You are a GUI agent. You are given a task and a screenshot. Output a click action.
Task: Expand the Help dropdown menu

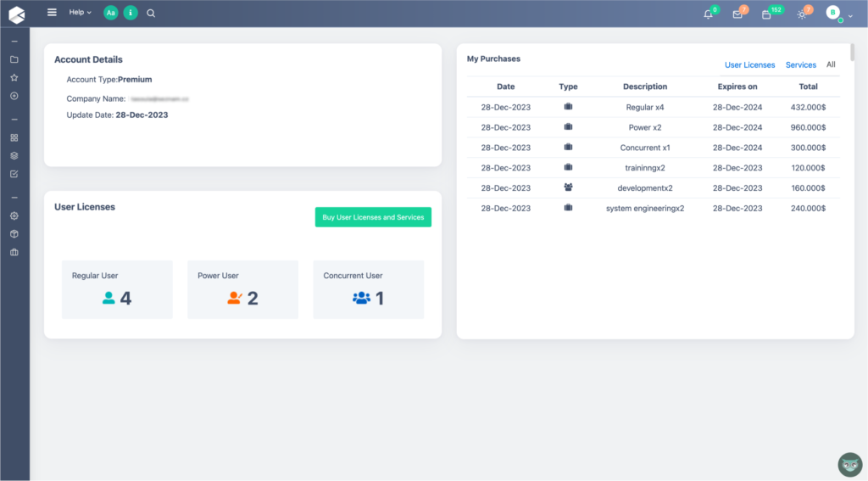point(80,13)
